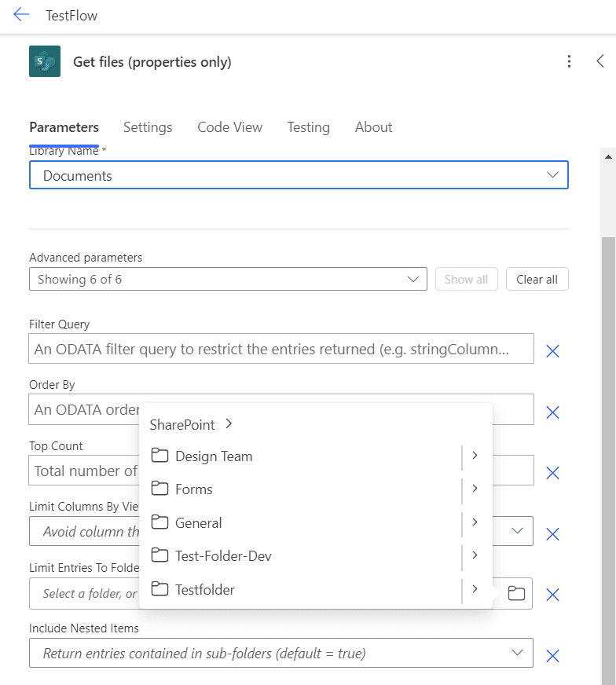The image size is (616, 685).
Task: Go back using the arrow beside TestFlow
Action: pyautogui.click(x=21, y=15)
